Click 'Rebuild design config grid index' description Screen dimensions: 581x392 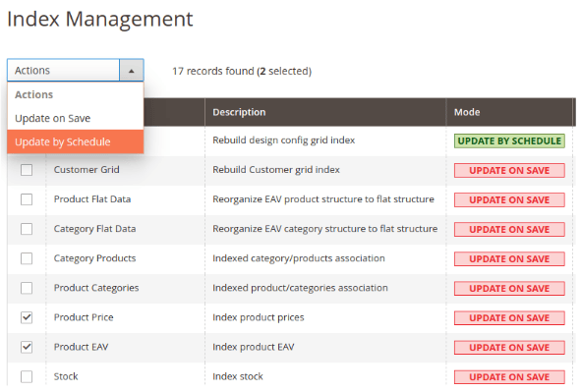pos(284,140)
